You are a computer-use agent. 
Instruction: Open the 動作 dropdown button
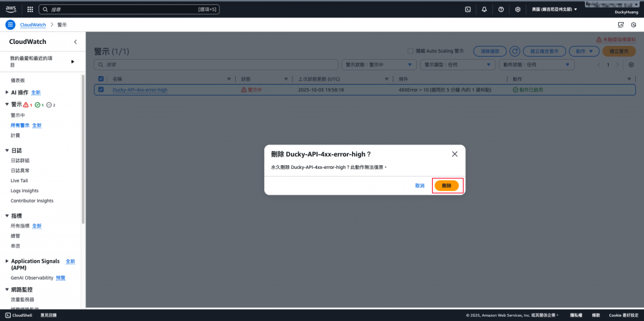584,52
